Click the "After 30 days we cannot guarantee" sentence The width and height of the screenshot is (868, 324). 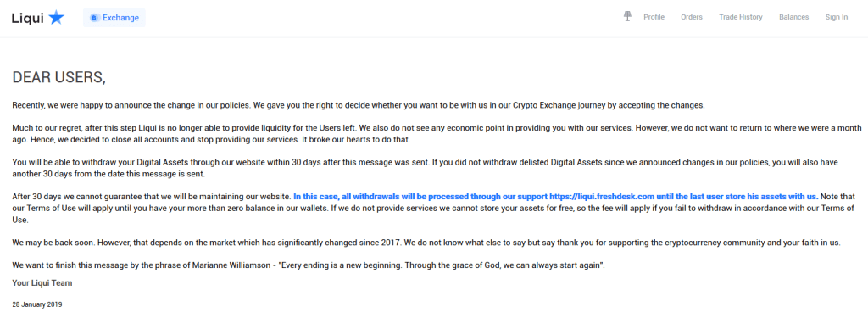152,196
